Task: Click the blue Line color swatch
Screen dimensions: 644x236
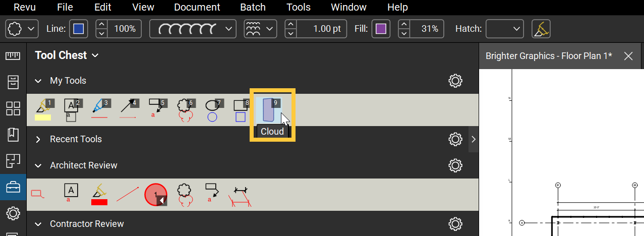Action: click(x=79, y=29)
